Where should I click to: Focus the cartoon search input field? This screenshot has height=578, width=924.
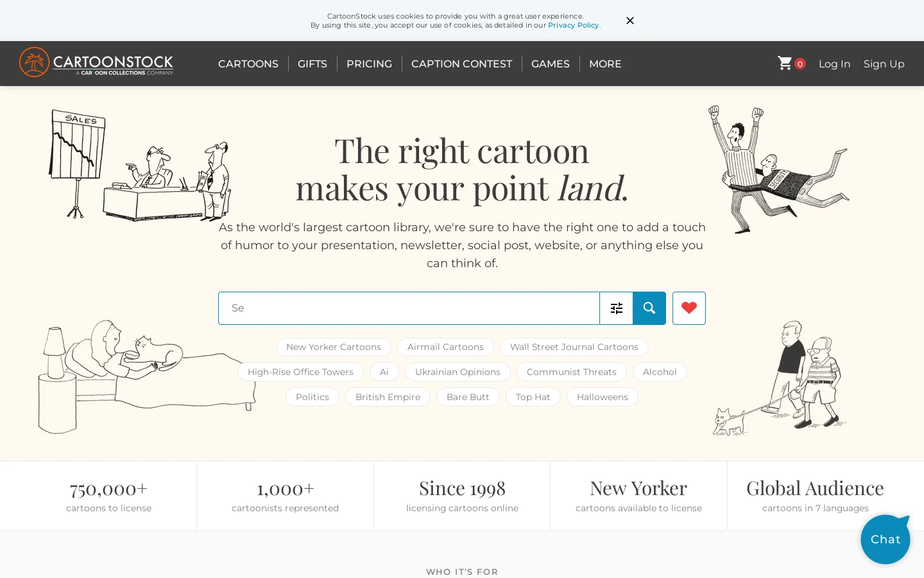click(x=409, y=308)
